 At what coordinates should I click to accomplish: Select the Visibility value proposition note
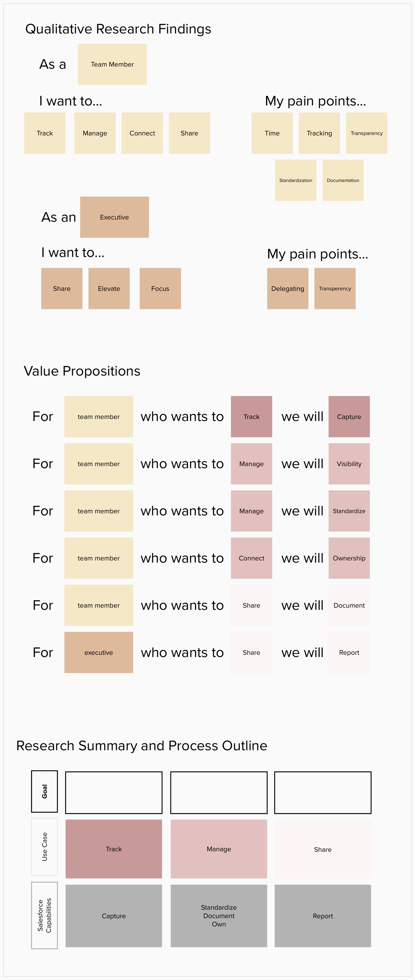(x=349, y=464)
